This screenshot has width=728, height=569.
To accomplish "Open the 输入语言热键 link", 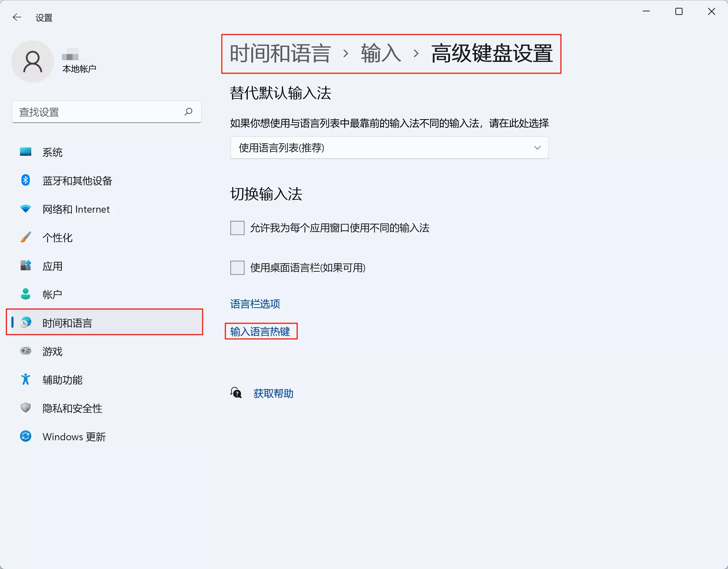I will pyautogui.click(x=260, y=331).
